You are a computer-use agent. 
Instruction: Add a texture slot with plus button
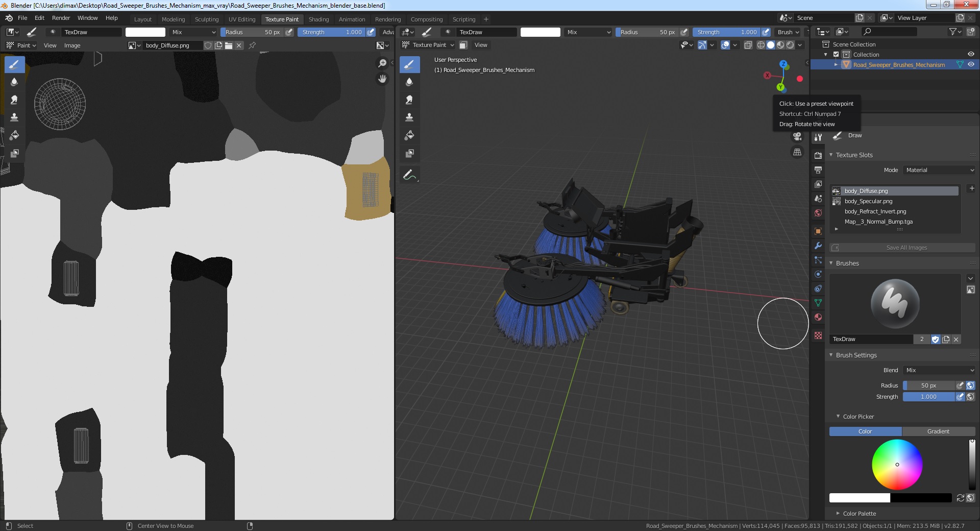(x=972, y=189)
